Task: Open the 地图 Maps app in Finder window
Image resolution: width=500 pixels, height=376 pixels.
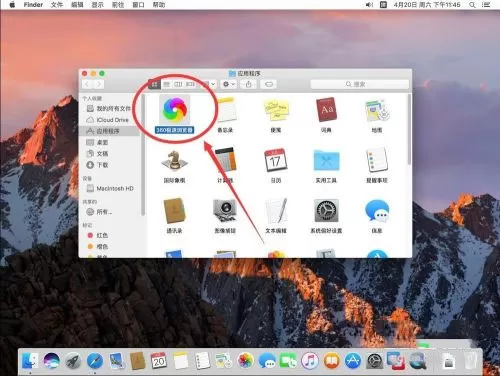Action: [377, 110]
